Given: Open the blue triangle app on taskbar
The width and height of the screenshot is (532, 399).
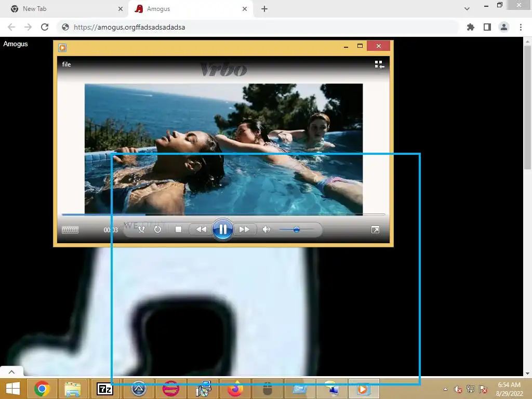Looking at the screenshot, I should tap(138, 389).
